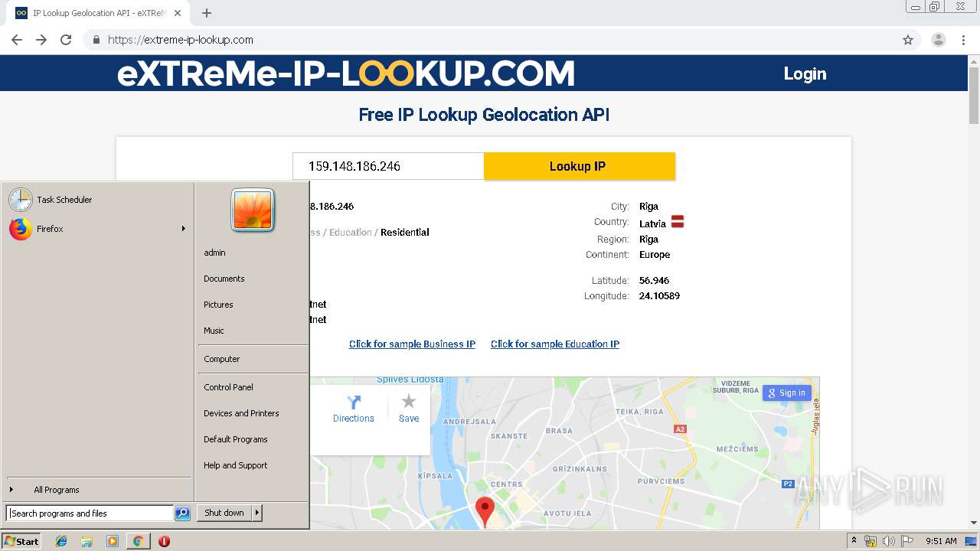Click the site padlock security icon
Screen dimensions: 980x551
pyautogui.click(x=96, y=40)
